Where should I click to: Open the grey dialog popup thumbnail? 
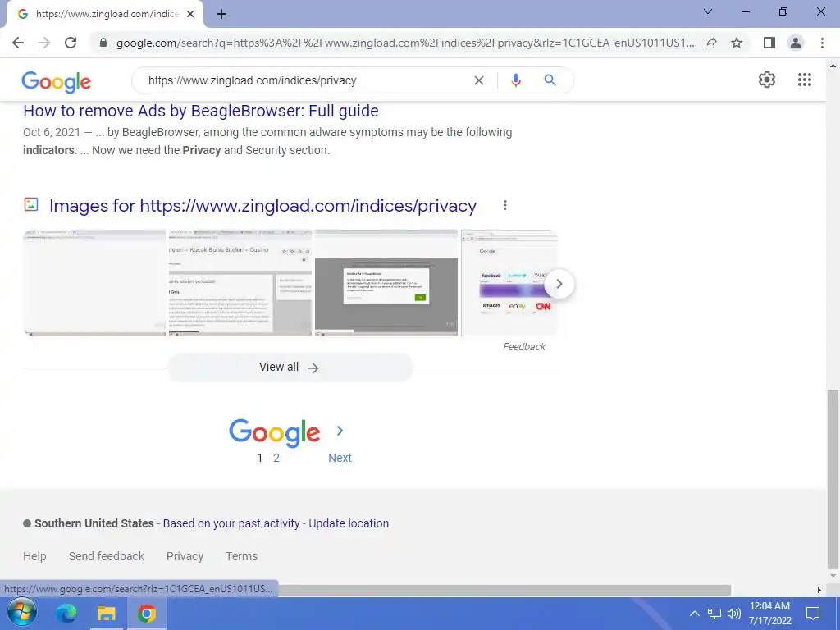[x=386, y=283]
